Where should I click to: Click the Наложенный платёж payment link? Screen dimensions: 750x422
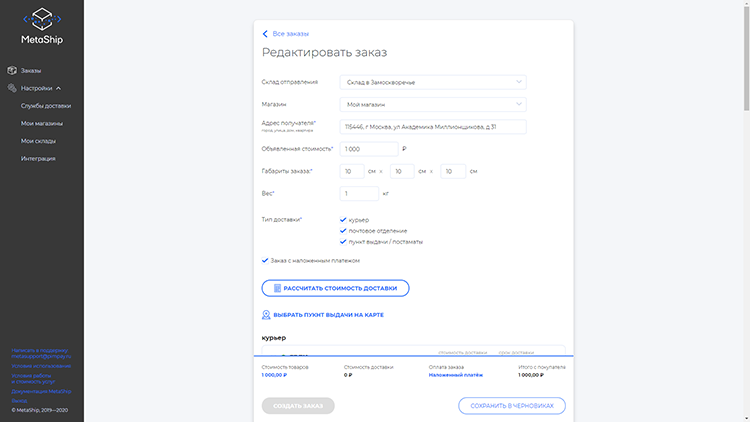(456, 375)
